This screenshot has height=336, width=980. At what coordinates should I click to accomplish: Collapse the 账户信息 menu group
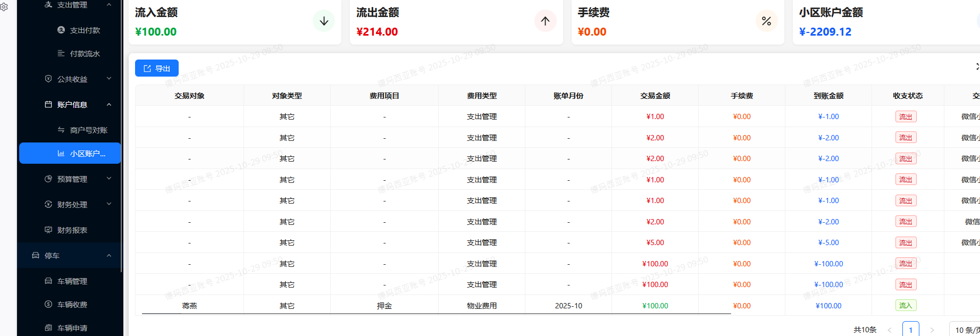click(109, 105)
